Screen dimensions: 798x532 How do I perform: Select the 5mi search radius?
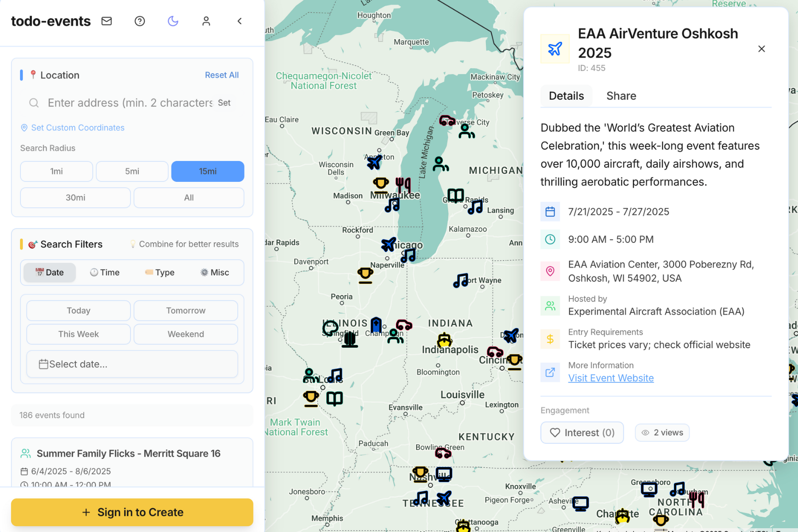pyautogui.click(x=132, y=171)
